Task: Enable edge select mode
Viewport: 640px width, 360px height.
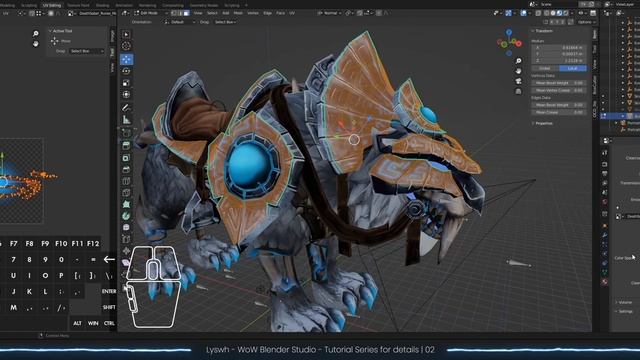Action: click(x=180, y=13)
